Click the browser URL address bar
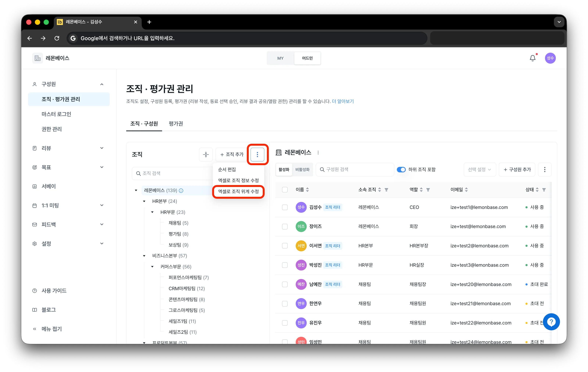 [247, 38]
